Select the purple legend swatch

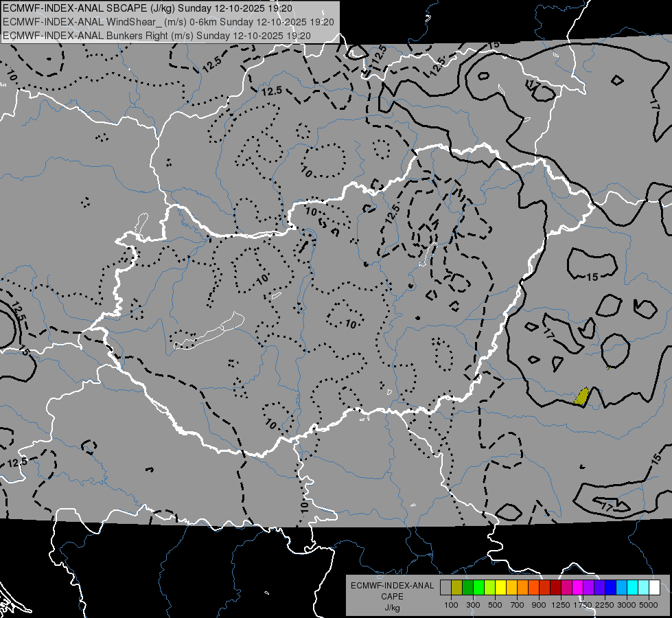[589, 588]
